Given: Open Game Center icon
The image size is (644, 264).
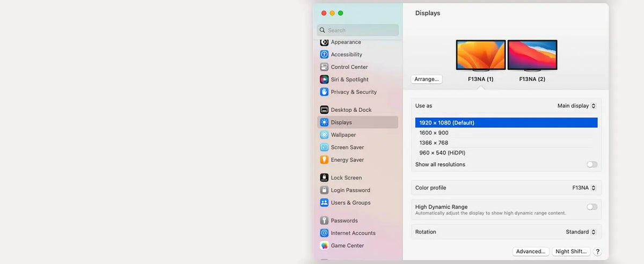Looking at the screenshot, I should (324, 246).
